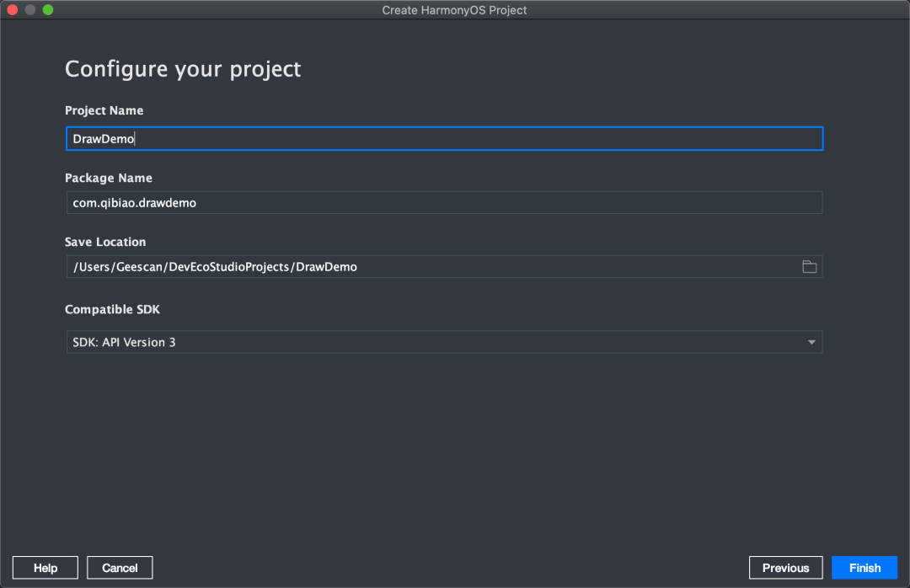
Task: Click the Project Name label
Action: (104, 110)
